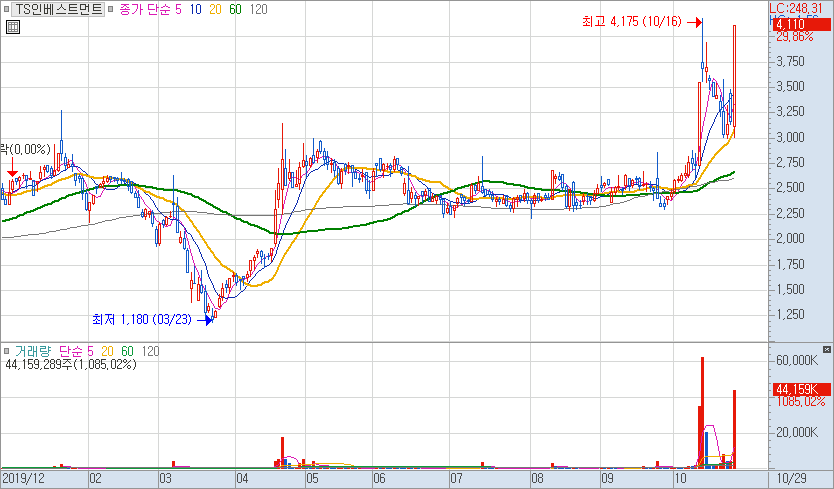Viewport: 834px width, 489px height.
Task: Select the 종가 단순 moving average label
Action: click(145, 9)
